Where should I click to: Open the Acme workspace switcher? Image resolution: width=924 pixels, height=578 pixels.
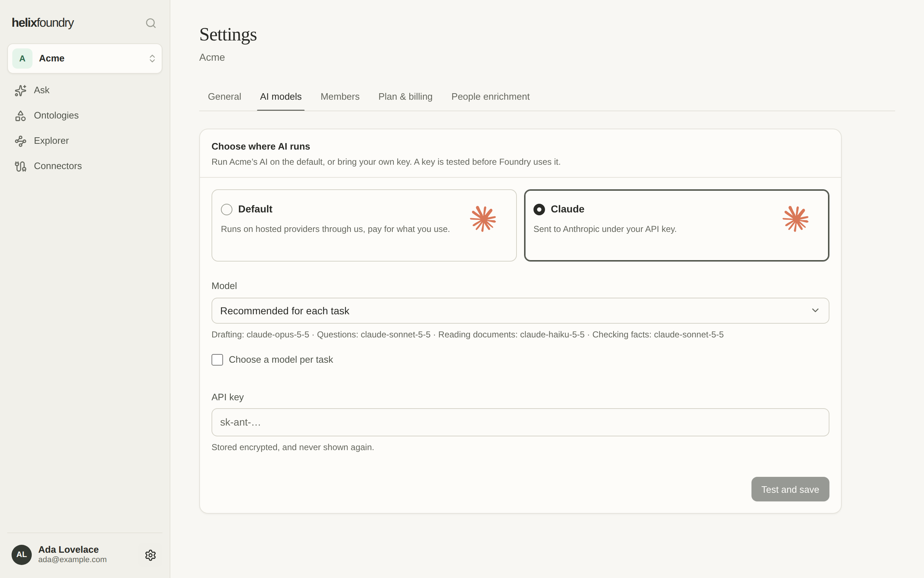(85, 59)
